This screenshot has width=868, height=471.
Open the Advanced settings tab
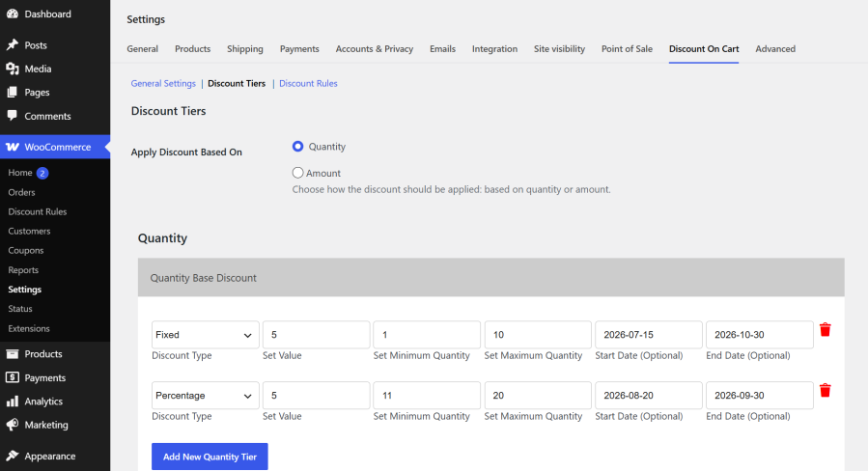point(775,48)
